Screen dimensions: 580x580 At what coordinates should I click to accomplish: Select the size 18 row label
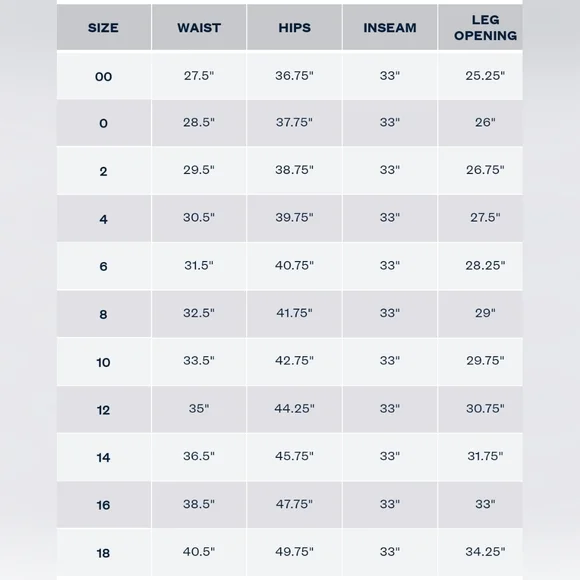click(103, 553)
